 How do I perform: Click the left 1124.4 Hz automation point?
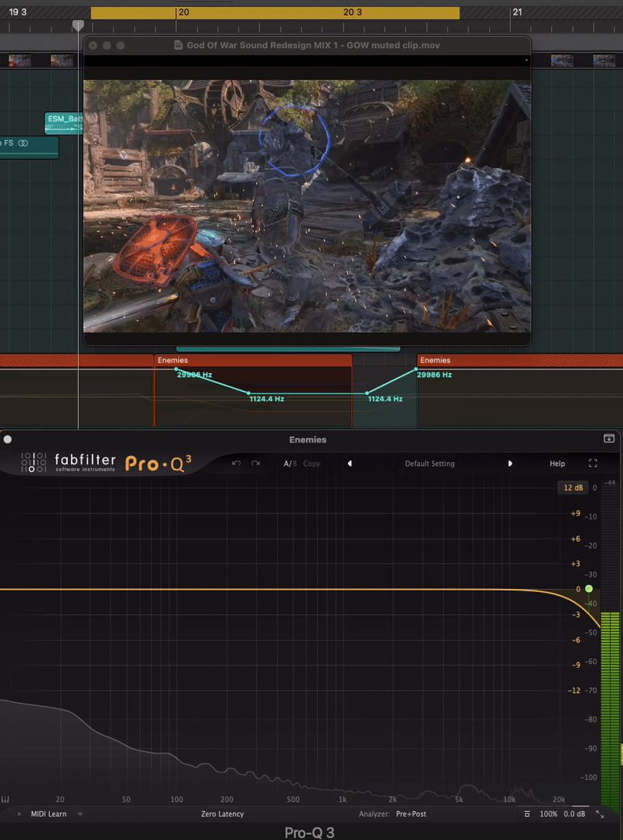point(249,394)
